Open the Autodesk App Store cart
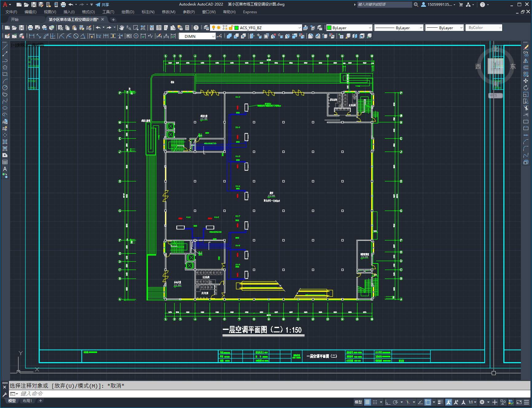 [x=461, y=5]
